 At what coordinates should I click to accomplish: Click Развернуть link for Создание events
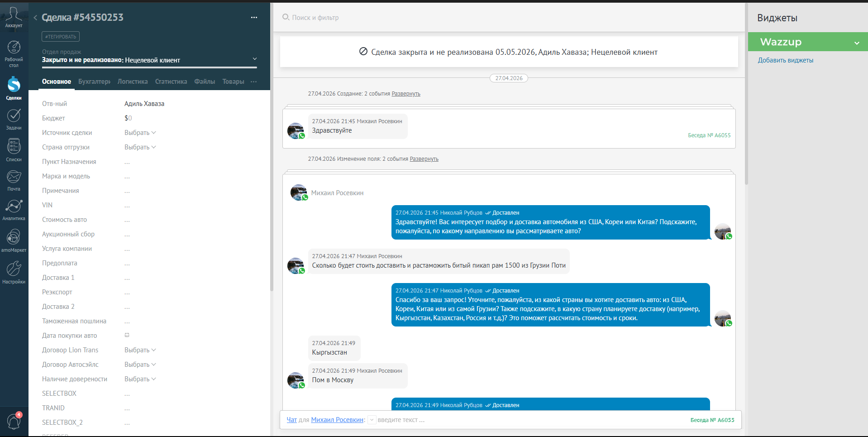(406, 94)
